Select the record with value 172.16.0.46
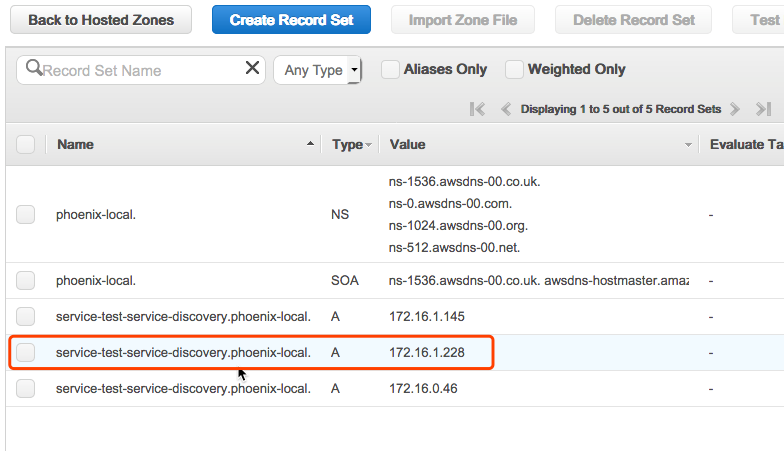Viewport: 784px width, 451px height. (x=26, y=388)
